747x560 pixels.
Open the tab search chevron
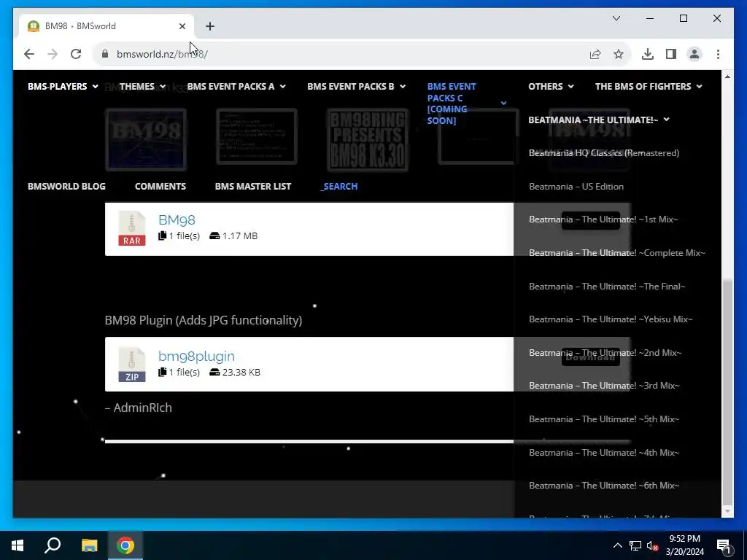[x=616, y=18]
